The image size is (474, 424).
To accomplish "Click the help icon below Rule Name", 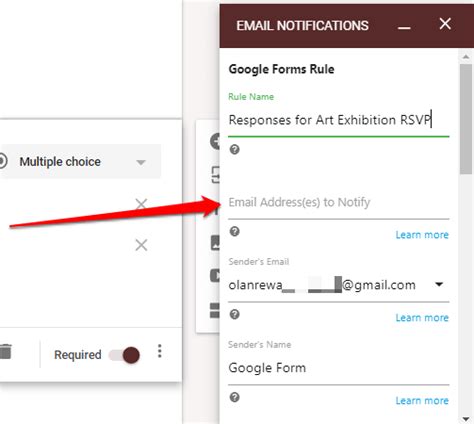I will click(235, 149).
